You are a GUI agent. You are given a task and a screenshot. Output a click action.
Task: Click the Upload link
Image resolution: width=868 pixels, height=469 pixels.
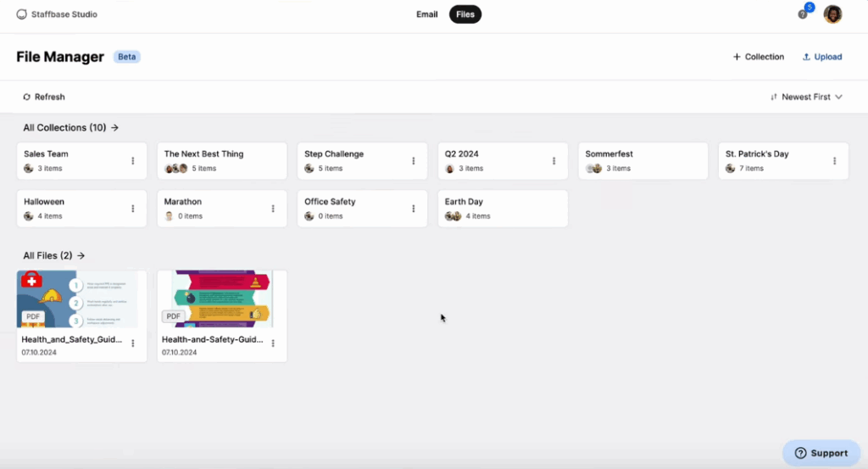(821, 57)
